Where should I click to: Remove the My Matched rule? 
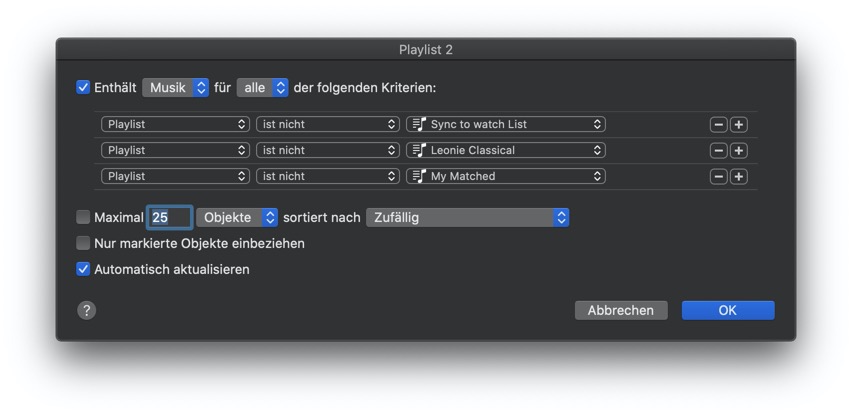tap(718, 177)
